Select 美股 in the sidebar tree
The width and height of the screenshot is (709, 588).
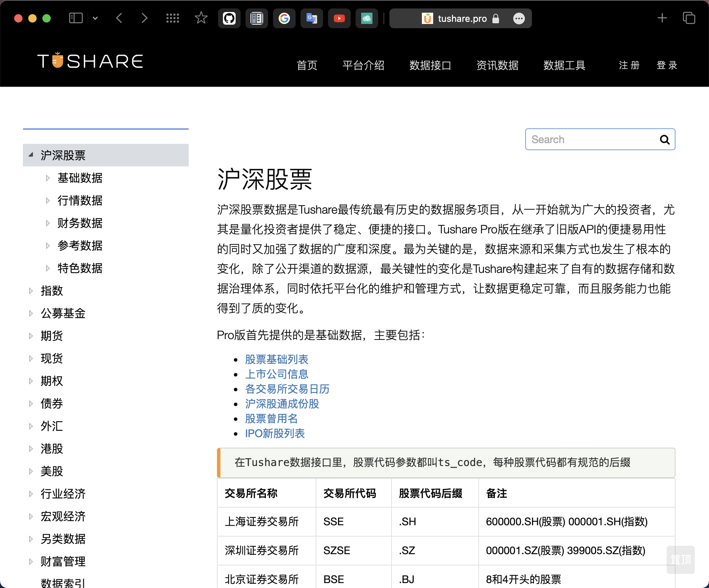coord(52,471)
